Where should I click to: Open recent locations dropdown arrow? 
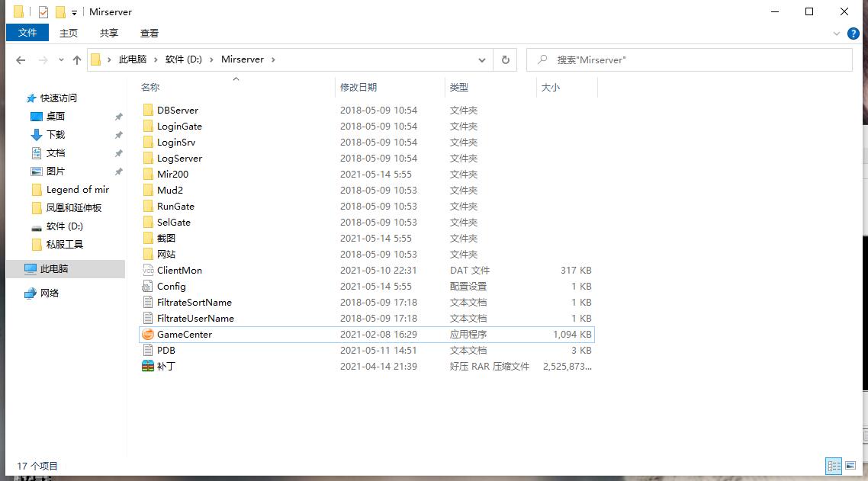pyautogui.click(x=60, y=59)
